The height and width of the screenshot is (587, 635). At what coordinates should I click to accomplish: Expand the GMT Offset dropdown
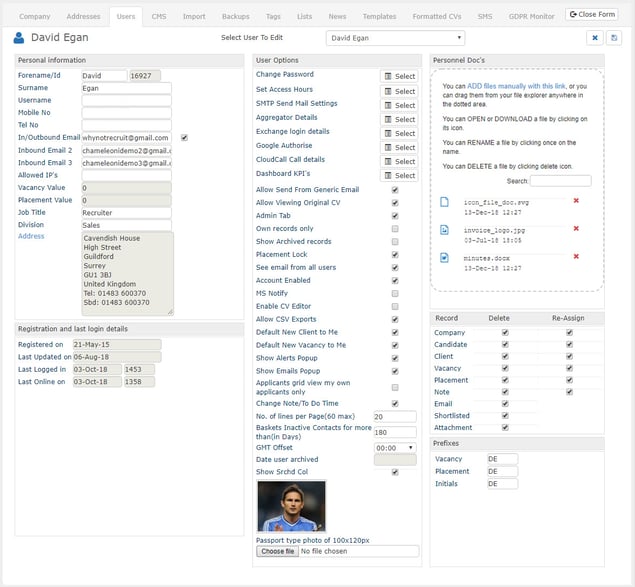click(395, 448)
